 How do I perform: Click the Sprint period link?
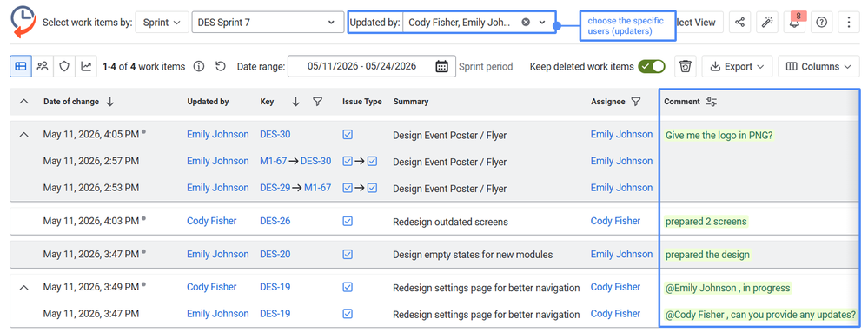[486, 66]
